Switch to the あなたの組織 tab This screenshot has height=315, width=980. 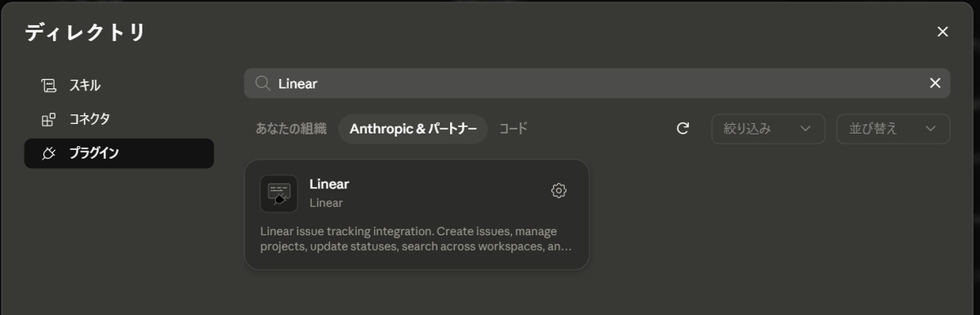point(291,129)
